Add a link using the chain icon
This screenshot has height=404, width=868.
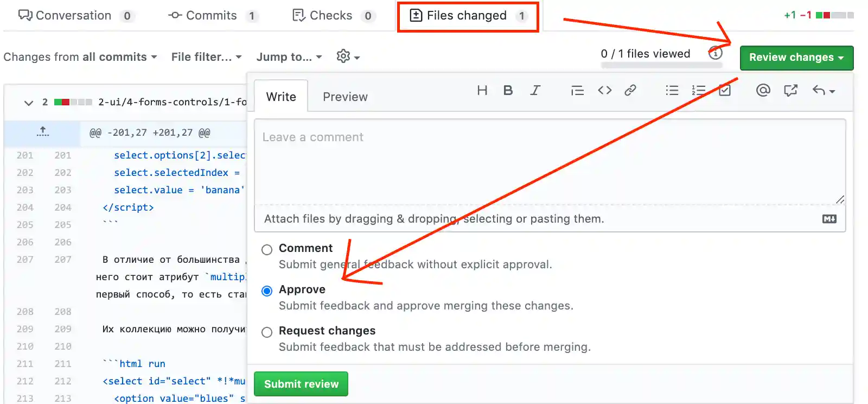coord(630,91)
